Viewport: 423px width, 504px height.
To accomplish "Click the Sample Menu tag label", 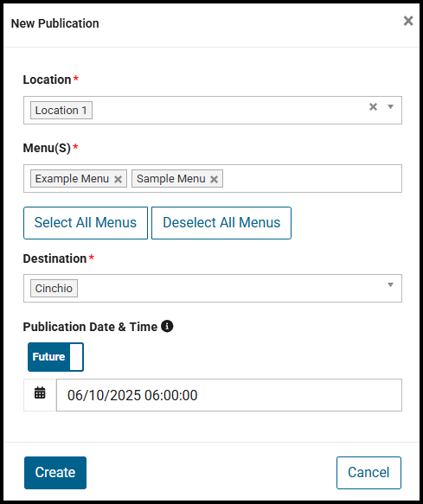I will tap(170, 178).
